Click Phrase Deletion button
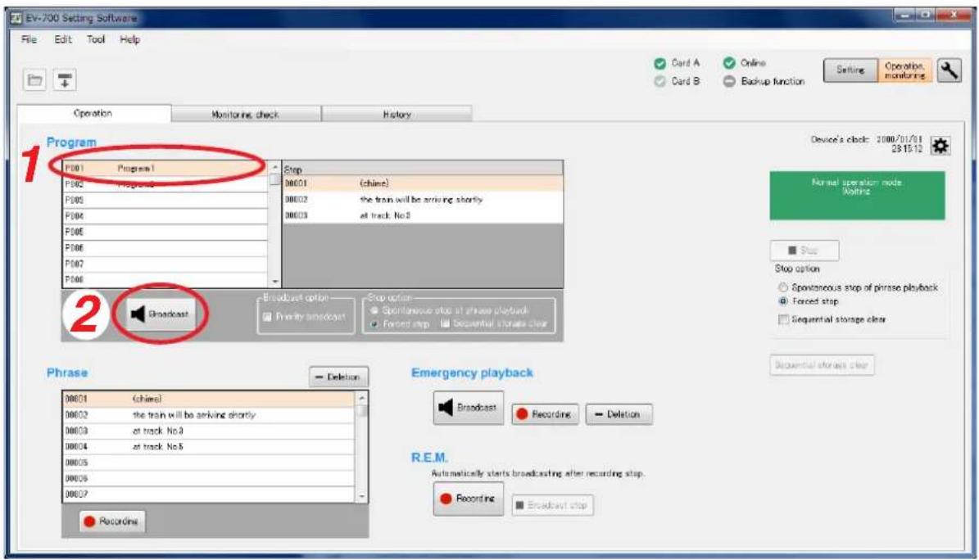Image resolution: width=979 pixels, height=560 pixels. coord(338,377)
